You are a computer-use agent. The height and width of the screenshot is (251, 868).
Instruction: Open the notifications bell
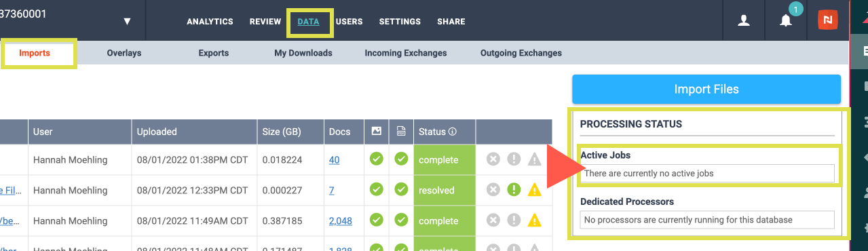click(786, 20)
